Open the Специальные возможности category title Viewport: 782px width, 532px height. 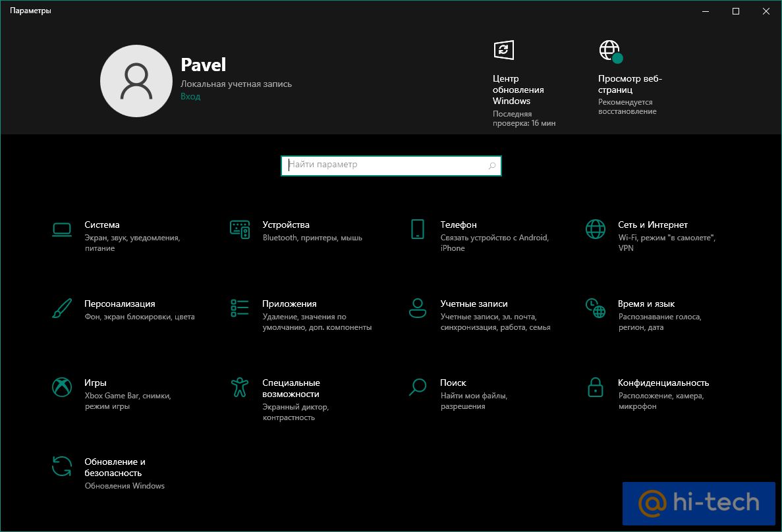pos(291,388)
